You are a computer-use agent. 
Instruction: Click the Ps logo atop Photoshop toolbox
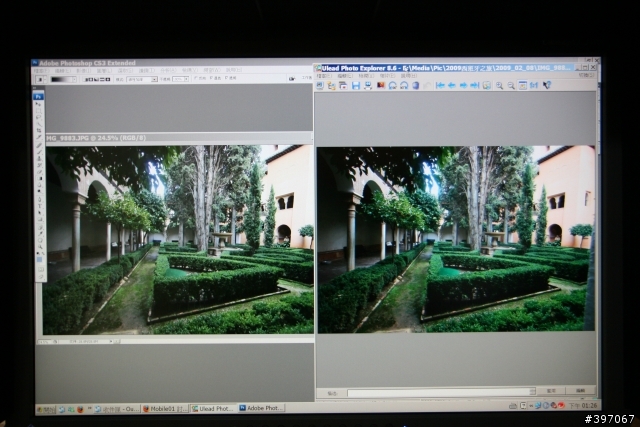click(39, 96)
